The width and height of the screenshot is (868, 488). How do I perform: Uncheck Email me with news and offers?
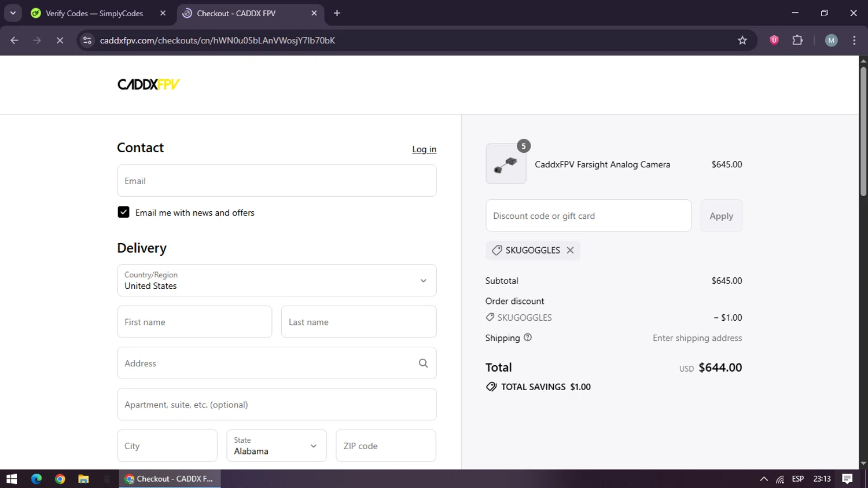pyautogui.click(x=123, y=212)
